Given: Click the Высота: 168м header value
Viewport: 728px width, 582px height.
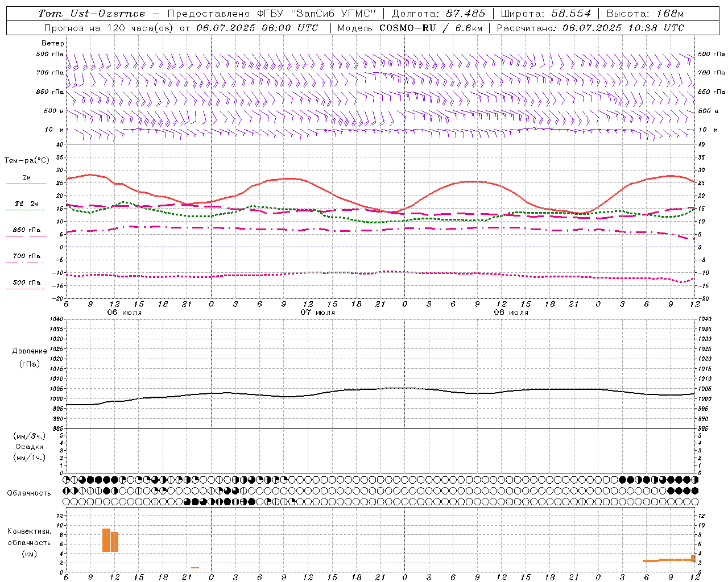Looking at the screenshot, I should coord(645,14).
